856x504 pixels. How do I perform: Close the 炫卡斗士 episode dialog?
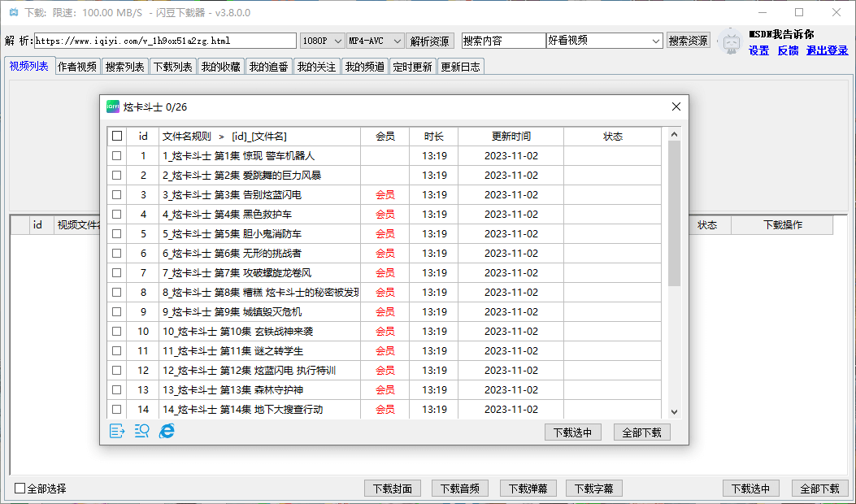[676, 106]
